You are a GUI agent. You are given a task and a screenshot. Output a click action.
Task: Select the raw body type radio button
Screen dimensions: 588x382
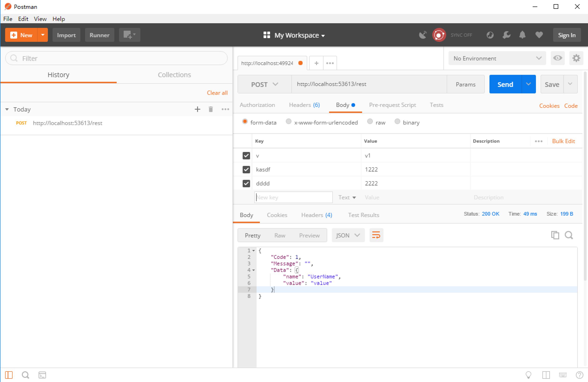tap(370, 122)
